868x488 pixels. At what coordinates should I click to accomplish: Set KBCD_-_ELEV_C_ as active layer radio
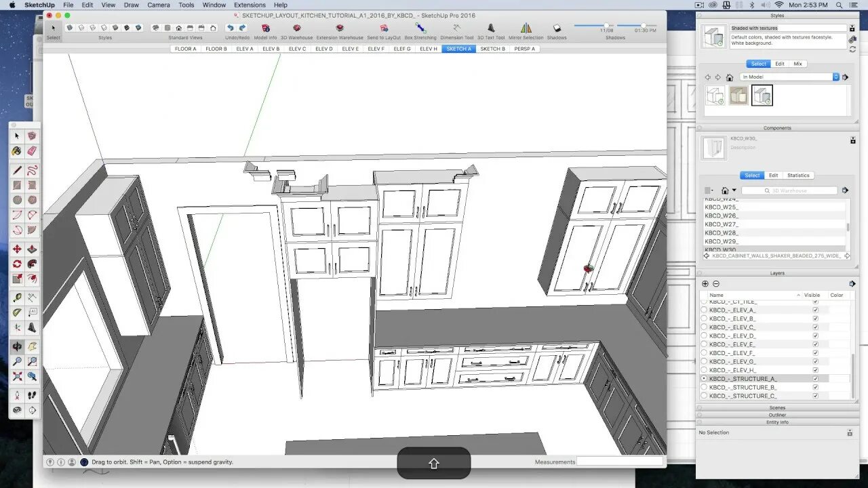[704, 327]
